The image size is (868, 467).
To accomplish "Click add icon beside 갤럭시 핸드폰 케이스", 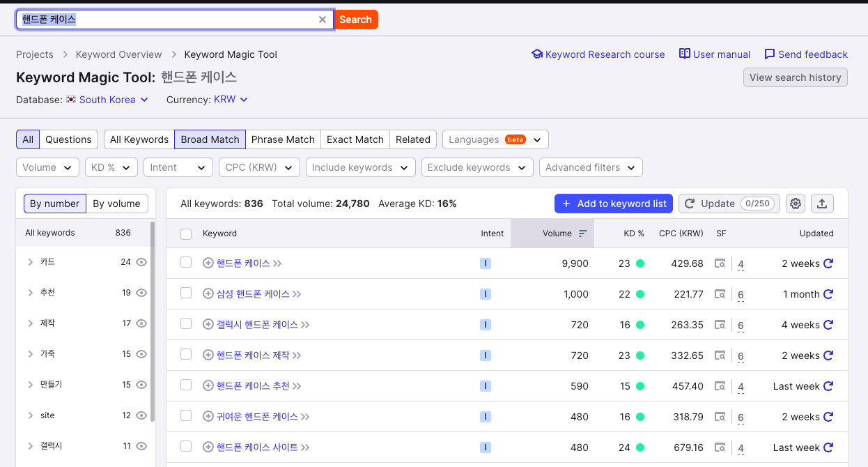I will [208, 325].
